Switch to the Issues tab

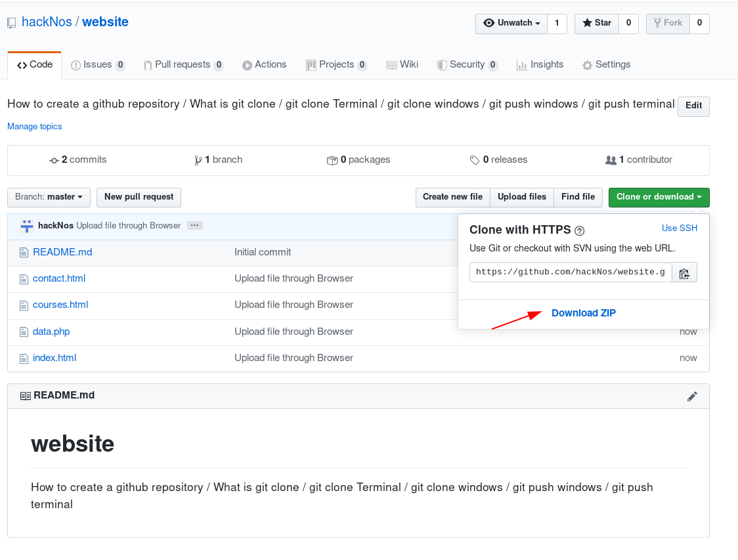coord(98,64)
